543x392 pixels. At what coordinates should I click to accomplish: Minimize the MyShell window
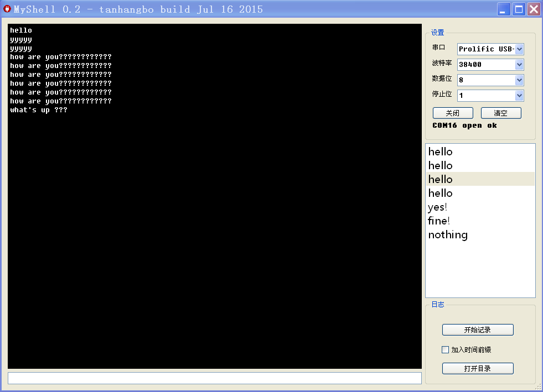coord(504,9)
